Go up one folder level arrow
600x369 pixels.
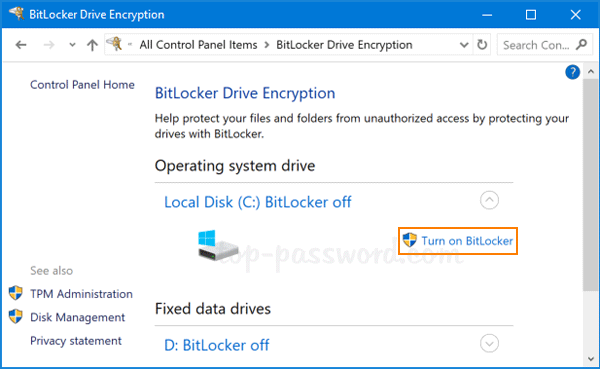click(x=92, y=45)
